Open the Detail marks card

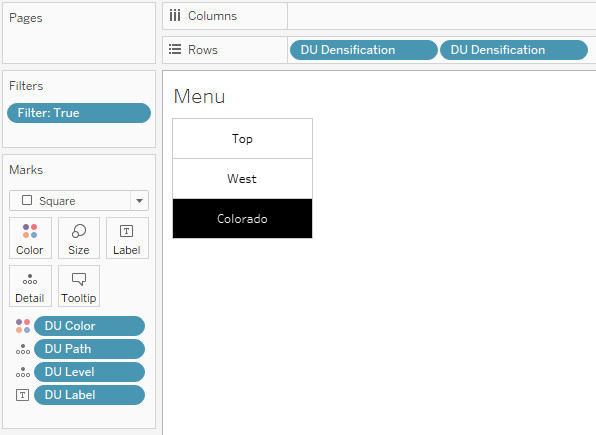30,286
